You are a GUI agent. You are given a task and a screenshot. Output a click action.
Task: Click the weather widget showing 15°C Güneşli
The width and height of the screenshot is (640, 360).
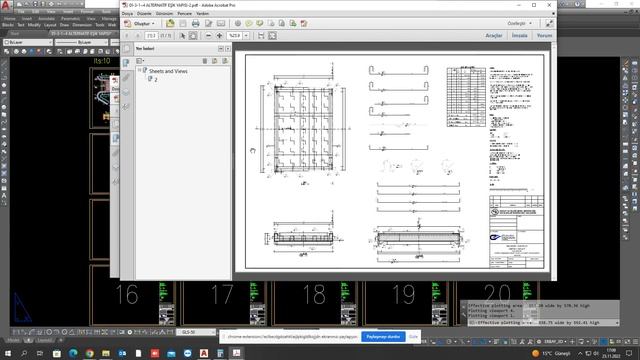coord(551,353)
